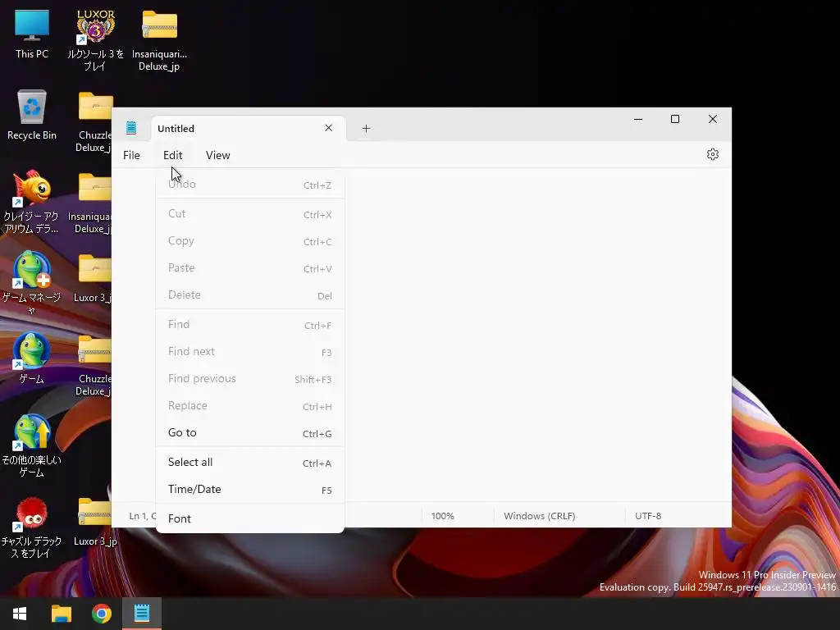840x630 pixels.
Task: Select Chuzzle Deluxe zip folder beside ゲーム
Action: 94,365
